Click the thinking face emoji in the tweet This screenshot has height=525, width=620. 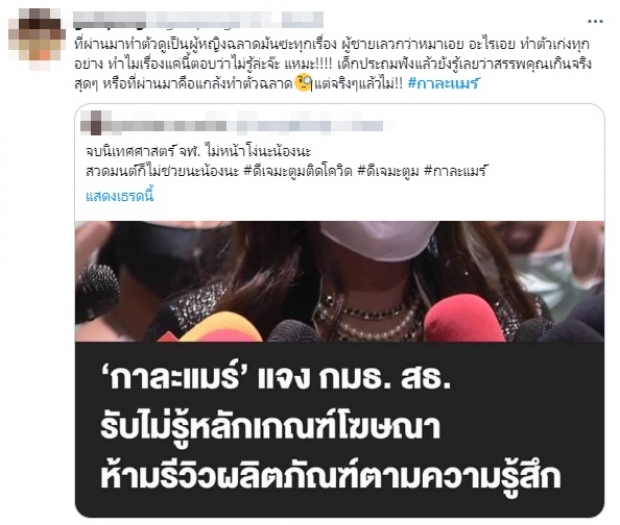303,83
